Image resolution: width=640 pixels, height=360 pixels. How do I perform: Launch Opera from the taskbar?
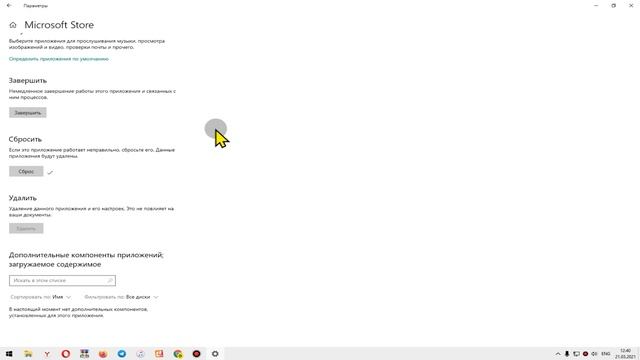pyautogui.click(x=66, y=353)
